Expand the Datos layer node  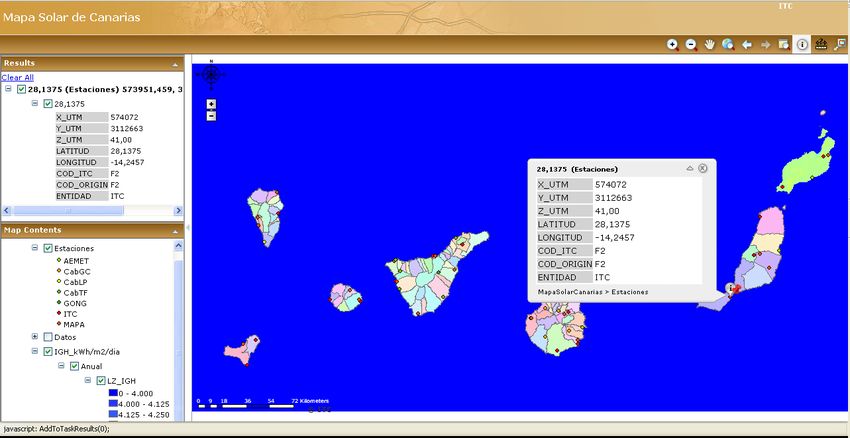pyautogui.click(x=35, y=337)
